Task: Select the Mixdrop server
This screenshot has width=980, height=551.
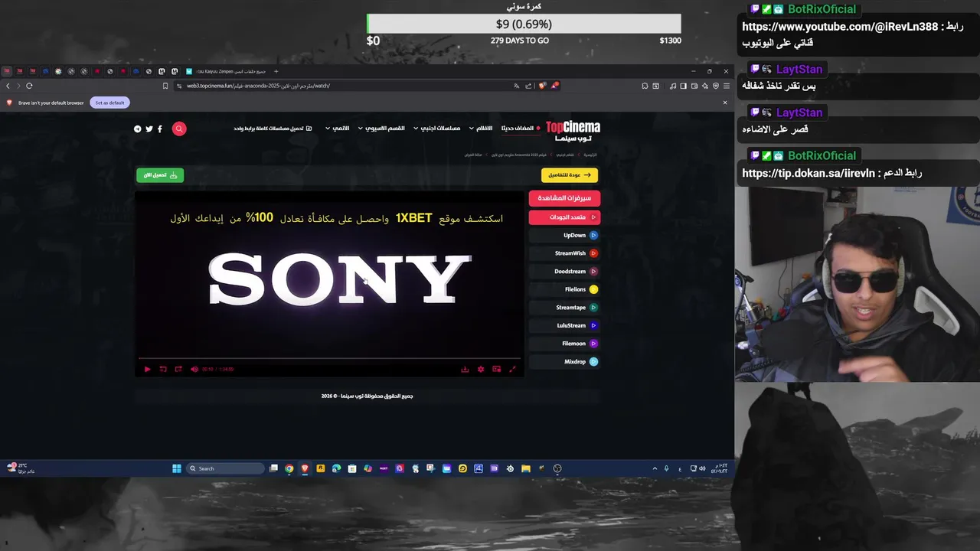Action: click(x=564, y=361)
